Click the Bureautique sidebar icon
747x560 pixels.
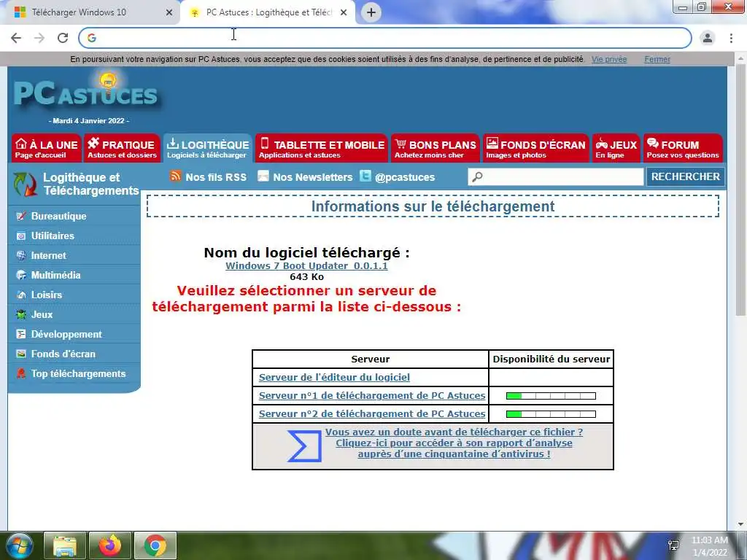click(x=21, y=216)
